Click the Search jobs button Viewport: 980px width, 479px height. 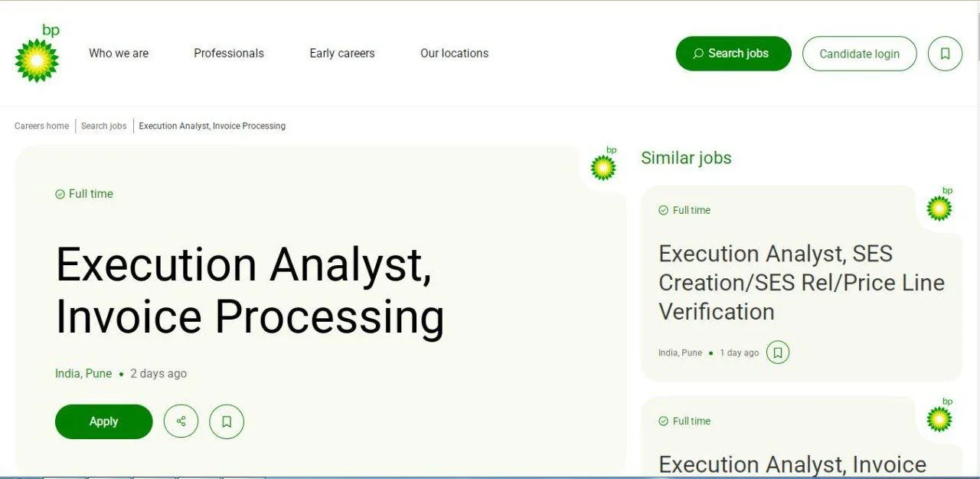coord(733,54)
